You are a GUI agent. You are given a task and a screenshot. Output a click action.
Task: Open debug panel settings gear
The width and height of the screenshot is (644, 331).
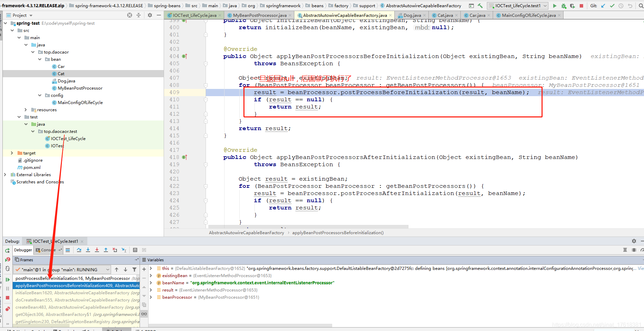pos(634,241)
